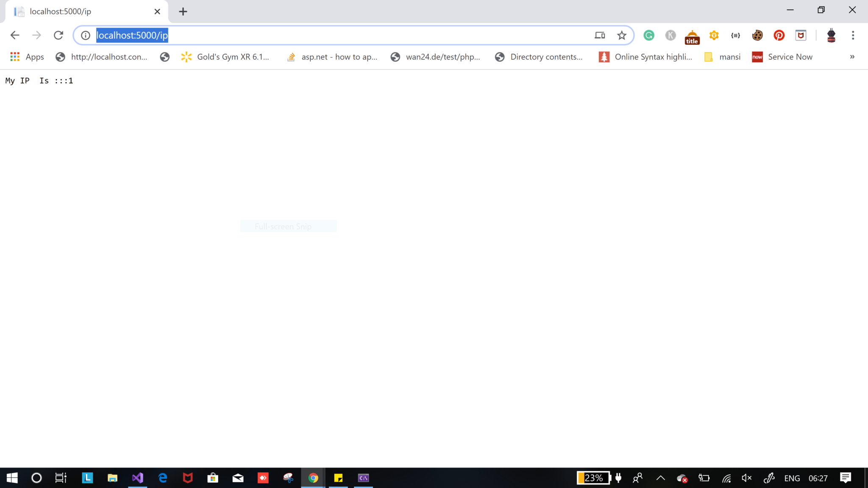Open the Grammarly extension

pyautogui.click(x=648, y=35)
